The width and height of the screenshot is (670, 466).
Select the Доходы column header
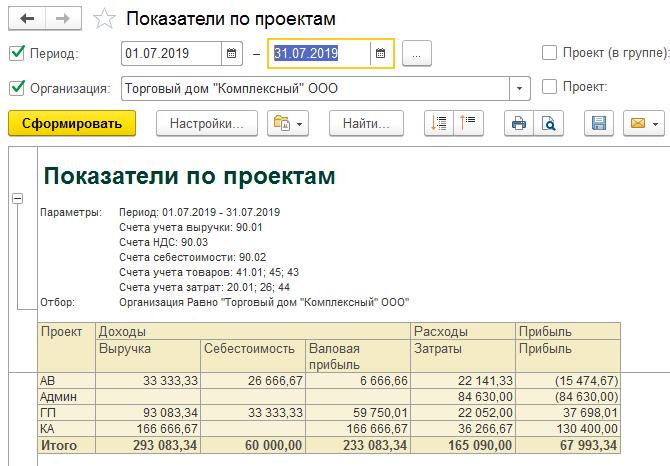(x=253, y=331)
